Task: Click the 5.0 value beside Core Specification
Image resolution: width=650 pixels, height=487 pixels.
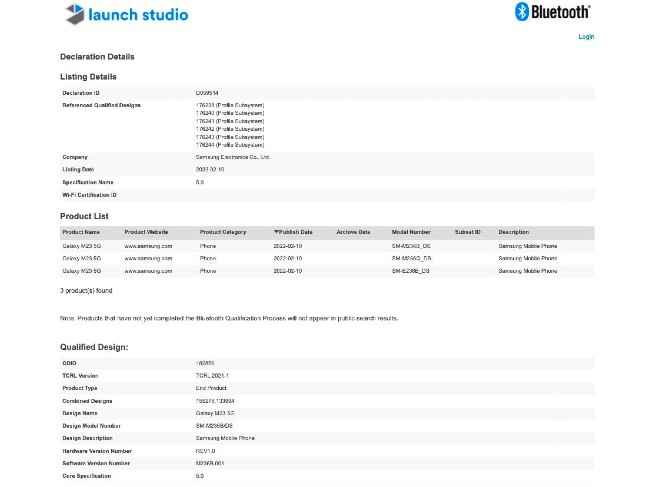Action: coord(200,476)
